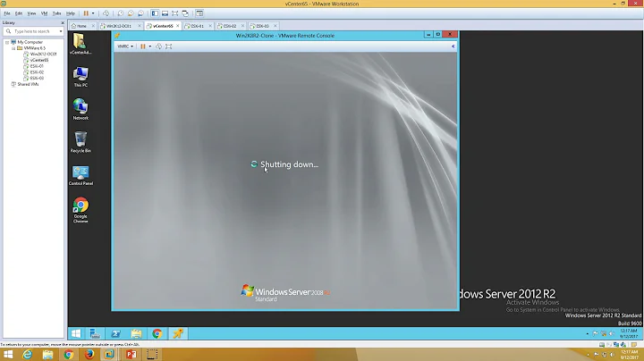644x361 pixels.
Task: Close the Home tab
Action: (93, 26)
